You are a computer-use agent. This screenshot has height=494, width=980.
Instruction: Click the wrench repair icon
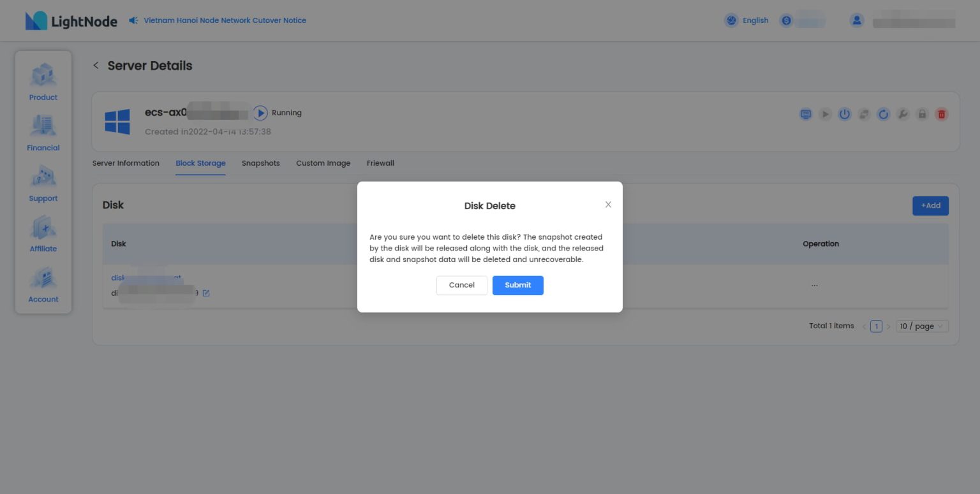click(903, 114)
